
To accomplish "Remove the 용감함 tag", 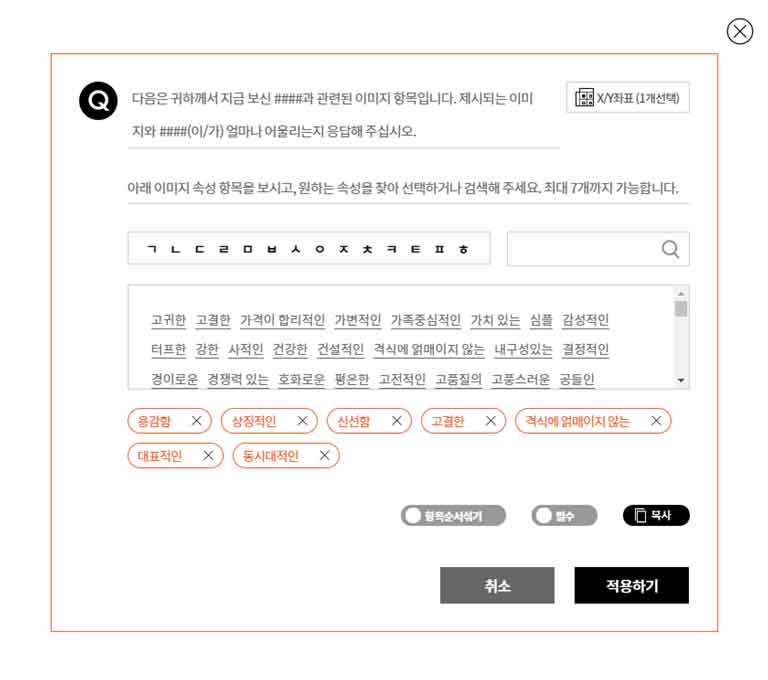I will pyautogui.click(x=196, y=421).
